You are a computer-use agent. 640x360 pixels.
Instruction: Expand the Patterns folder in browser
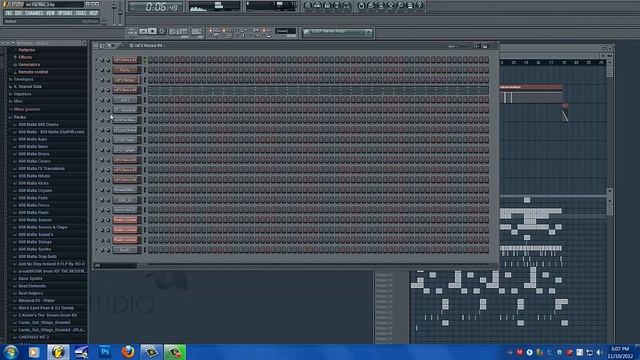27,50
